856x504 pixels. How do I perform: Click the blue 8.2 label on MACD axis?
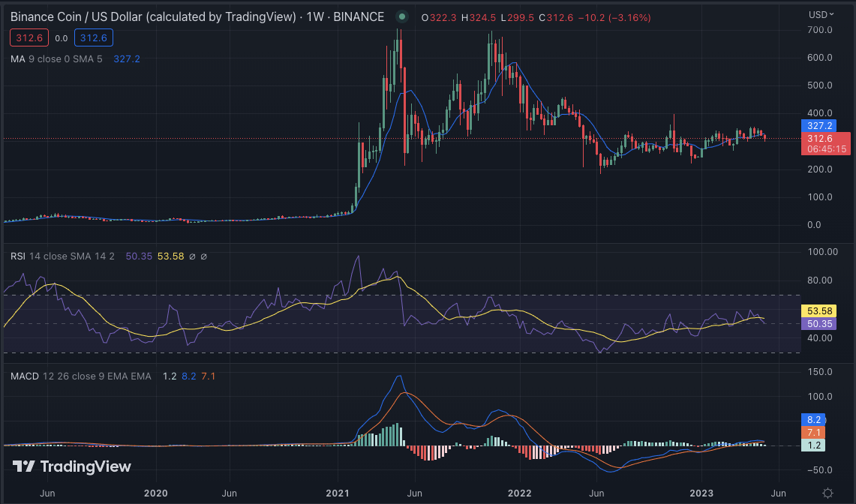point(813,420)
